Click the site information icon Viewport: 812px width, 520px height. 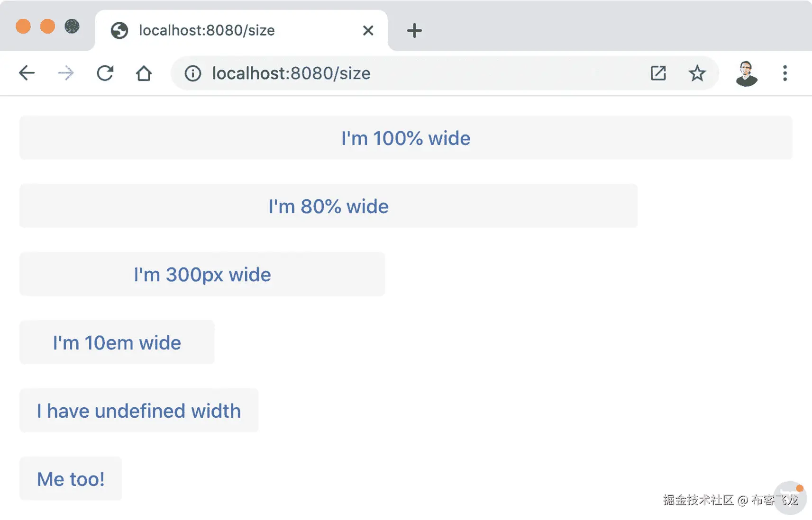point(193,73)
